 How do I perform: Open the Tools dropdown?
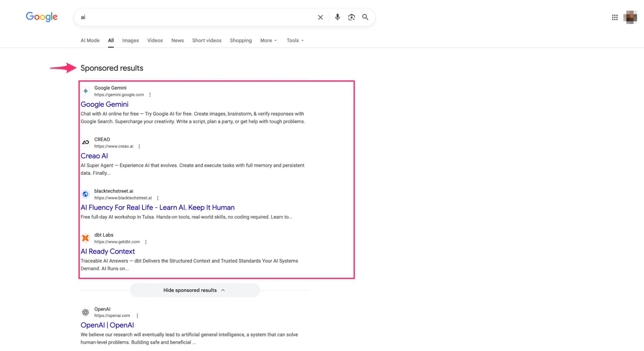point(294,40)
